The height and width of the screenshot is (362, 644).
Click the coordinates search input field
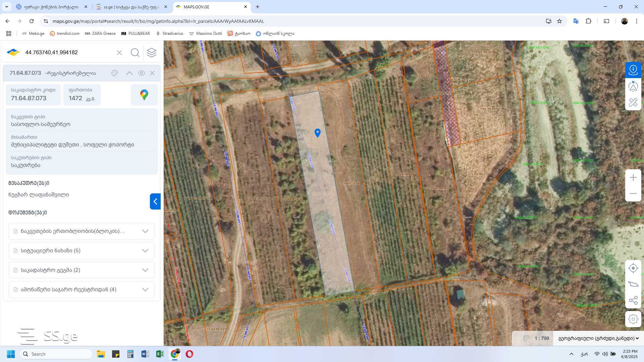[x=69, y=53]
